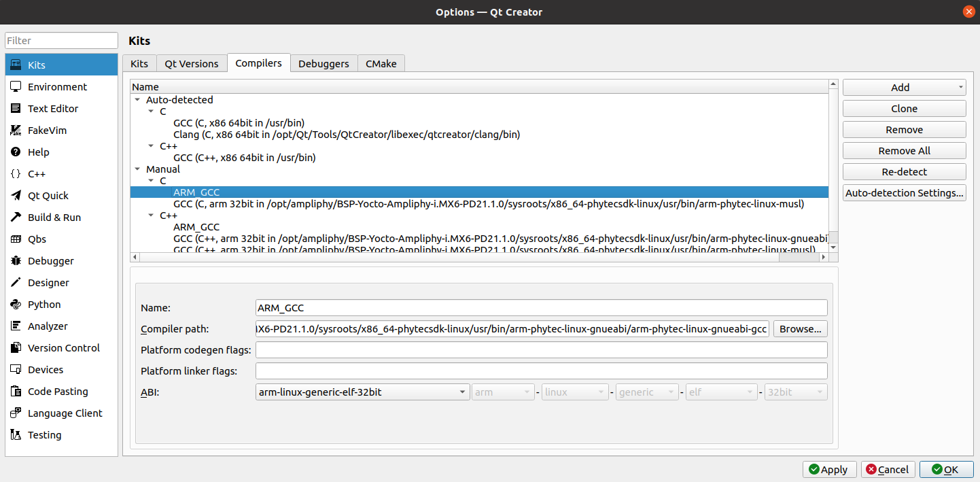Screen dimensions: 980x482
Task: Select GCC (C++, x86 64bit in /usr/bin)
Action: point(245,158)
